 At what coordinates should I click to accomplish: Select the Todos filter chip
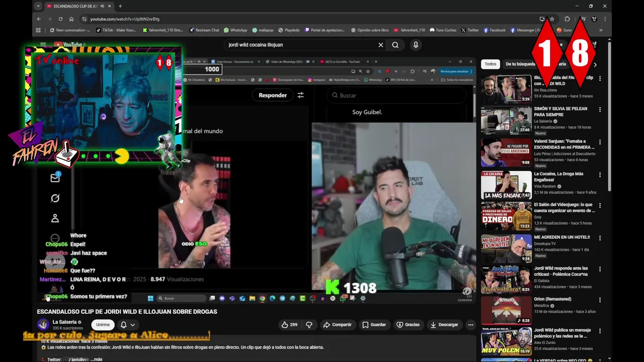pyautogui.click(x=491, y=64)
